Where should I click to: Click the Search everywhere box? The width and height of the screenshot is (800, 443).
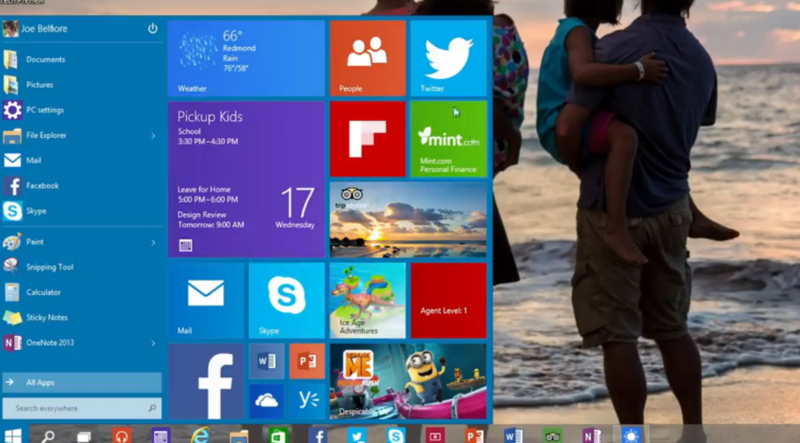pyautogui.click(x=82, y=408)
